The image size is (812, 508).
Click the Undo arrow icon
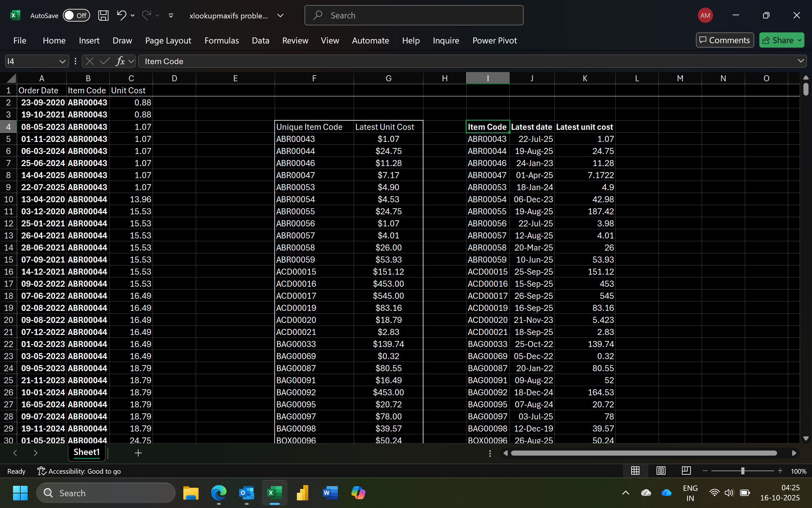pos(121,15)
